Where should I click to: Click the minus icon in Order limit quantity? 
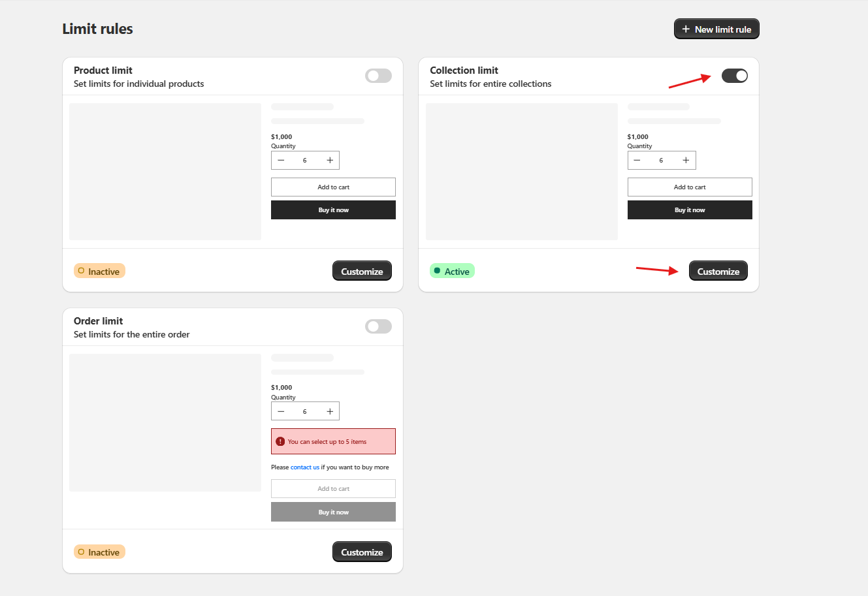[281, 411]
